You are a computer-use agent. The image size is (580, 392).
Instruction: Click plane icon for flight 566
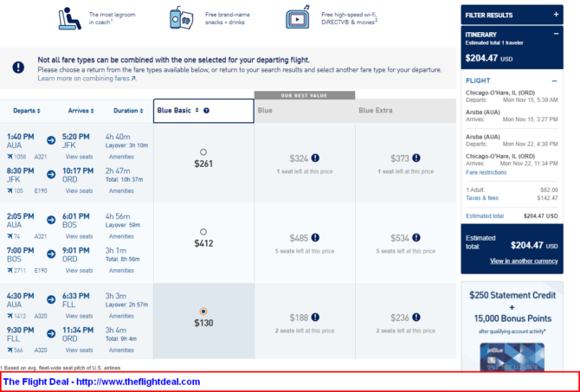10,350
